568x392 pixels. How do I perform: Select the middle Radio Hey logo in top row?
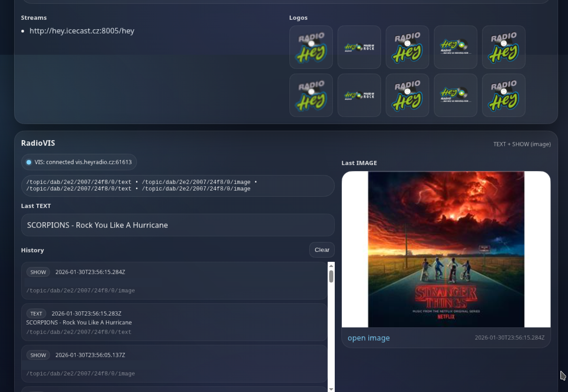[x=407, y=47]
